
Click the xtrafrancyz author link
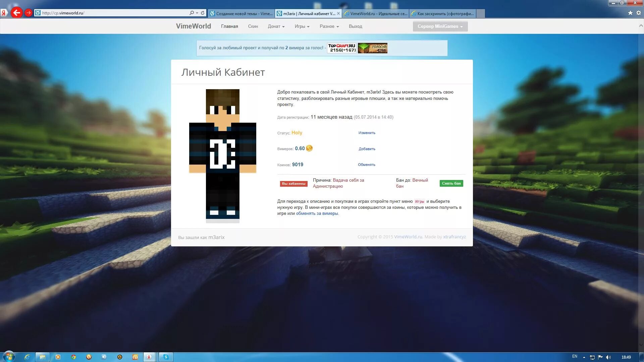pyautogui.click(x=454, y=237)
